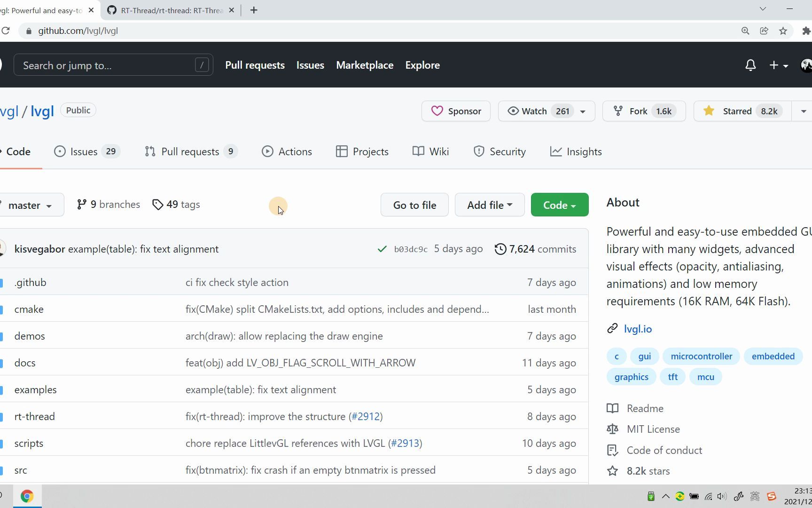Open Chrome from the taskbar

pyautogui.click(x=27, y=496)
